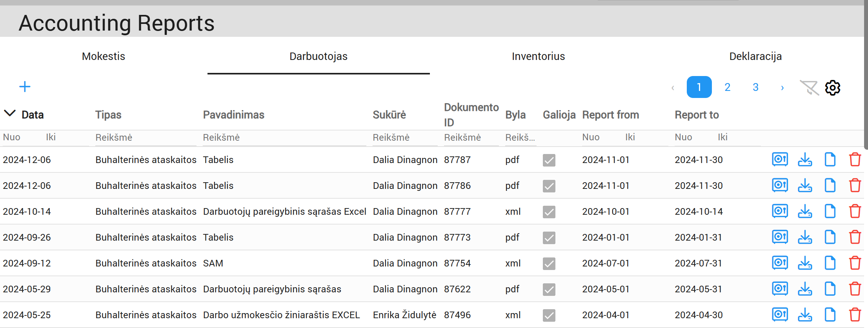The width and height of the screenshot is (868, 328).
Task: Clear filters using the crossed funnel icon
Action: [x=809, y=88]
